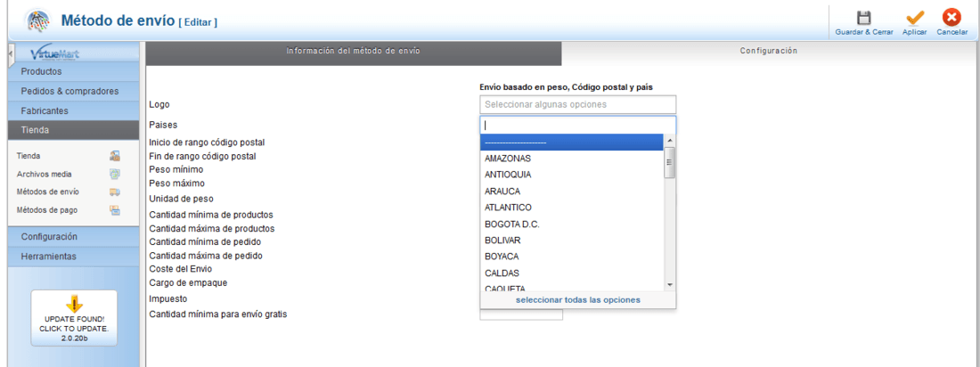Open the Tienda shop icon in sidebar
This screenshot has width=980, height=367.
coord(114,156)
